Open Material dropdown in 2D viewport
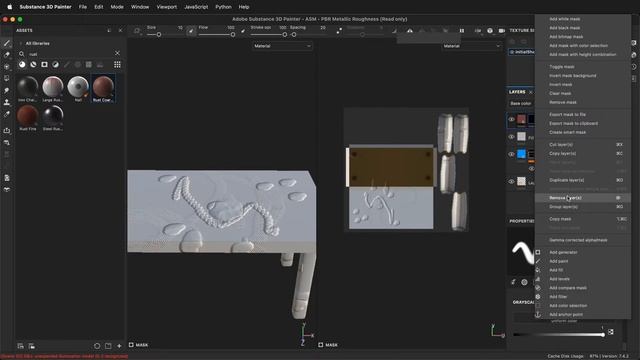Viewport: 640px width, 360px height. click(471, 46)
